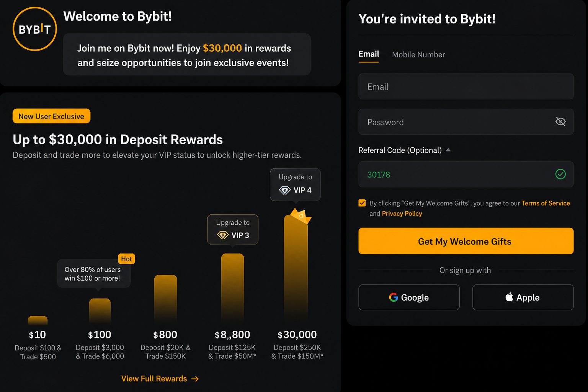Click "Deposit $250K & Trade $150M*" text

tap(297, 352)
